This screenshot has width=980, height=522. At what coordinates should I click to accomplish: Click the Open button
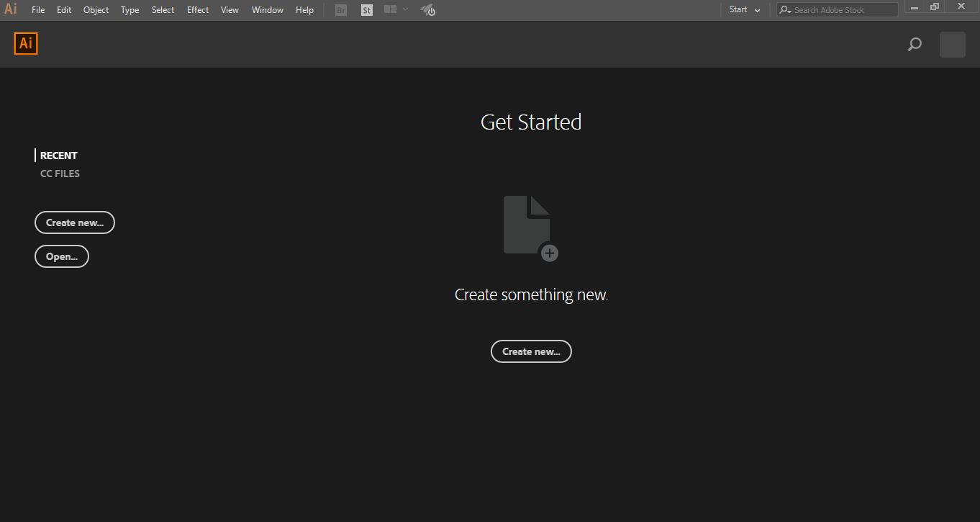point(61,256)
